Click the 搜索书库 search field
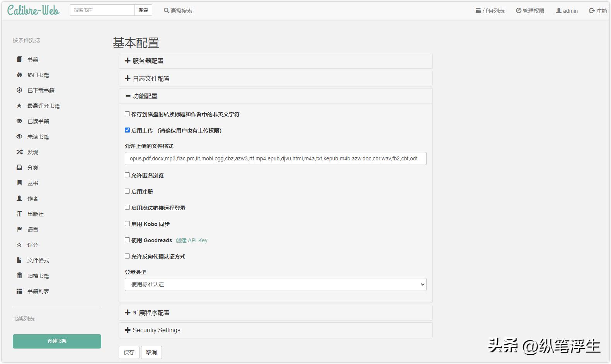This screenshot has height=364, width=611. click(102, 10)
